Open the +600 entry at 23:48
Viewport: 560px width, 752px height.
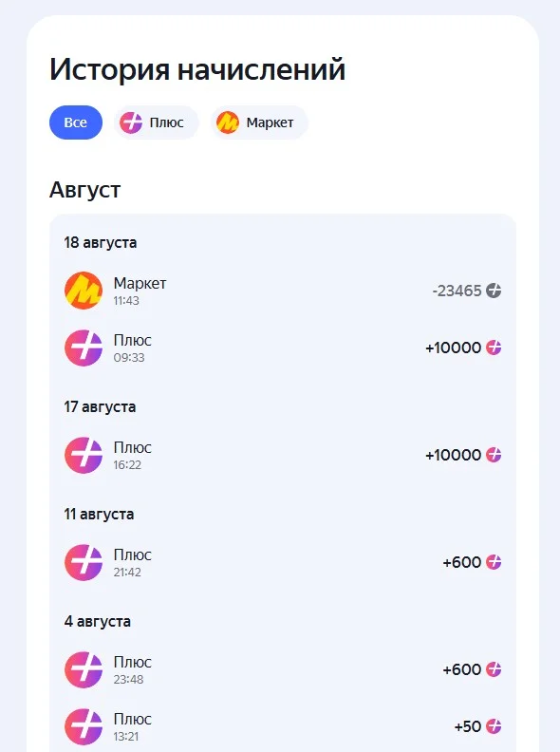(x=283, y=670)
